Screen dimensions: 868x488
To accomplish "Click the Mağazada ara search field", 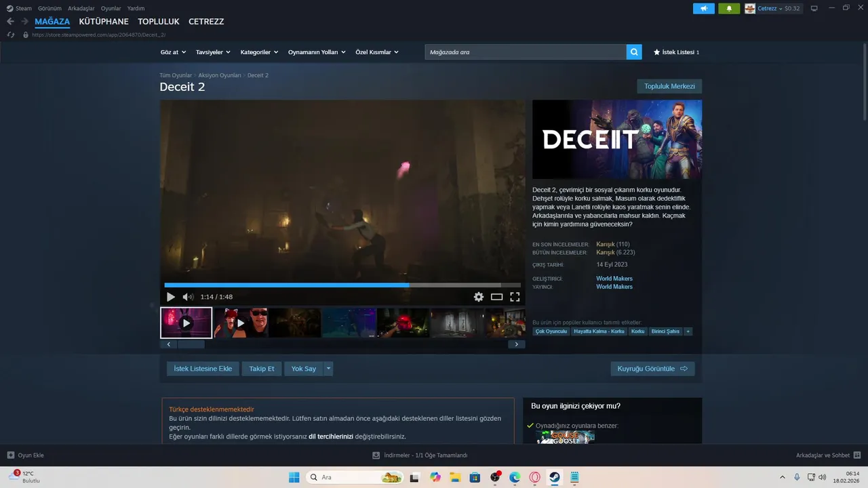I will (526, 52).
